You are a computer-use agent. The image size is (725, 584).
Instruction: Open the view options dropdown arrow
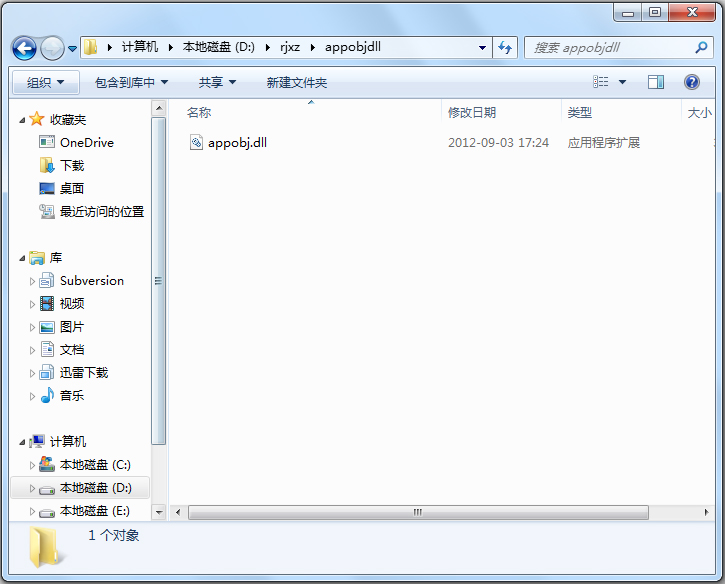click(622, 82)
